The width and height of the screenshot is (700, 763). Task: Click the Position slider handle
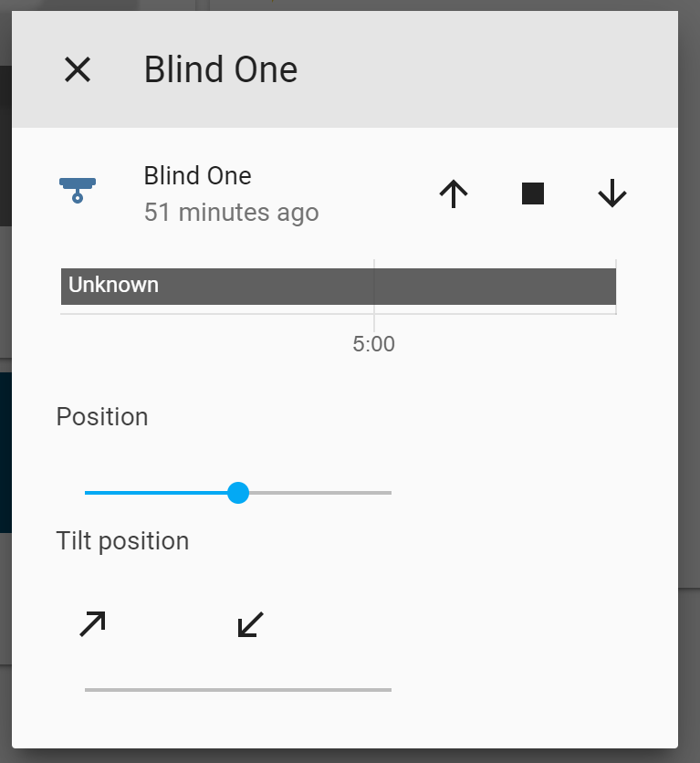[238, 493]
